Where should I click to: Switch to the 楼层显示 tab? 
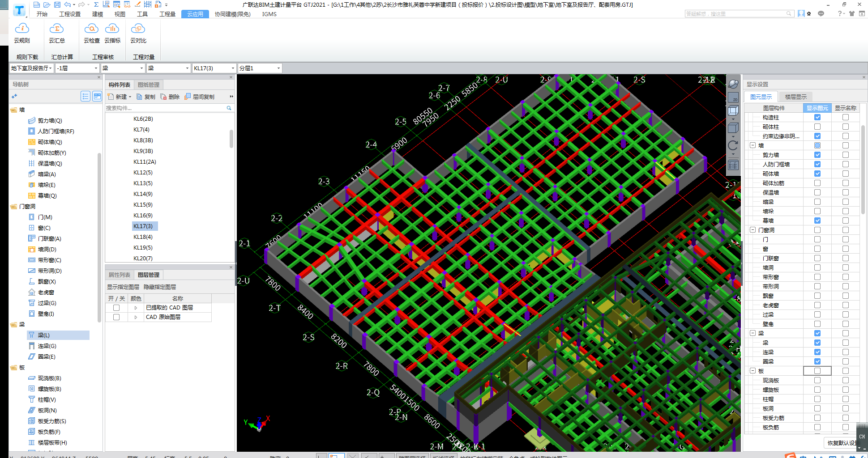[795, 97]
